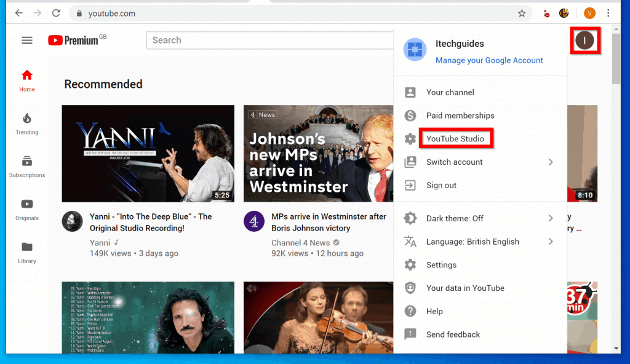This screenshot has width=630, height=364.
Task: Open the Channel 4 News channel name
Action: pyautogui.click(x=300, y=243)
